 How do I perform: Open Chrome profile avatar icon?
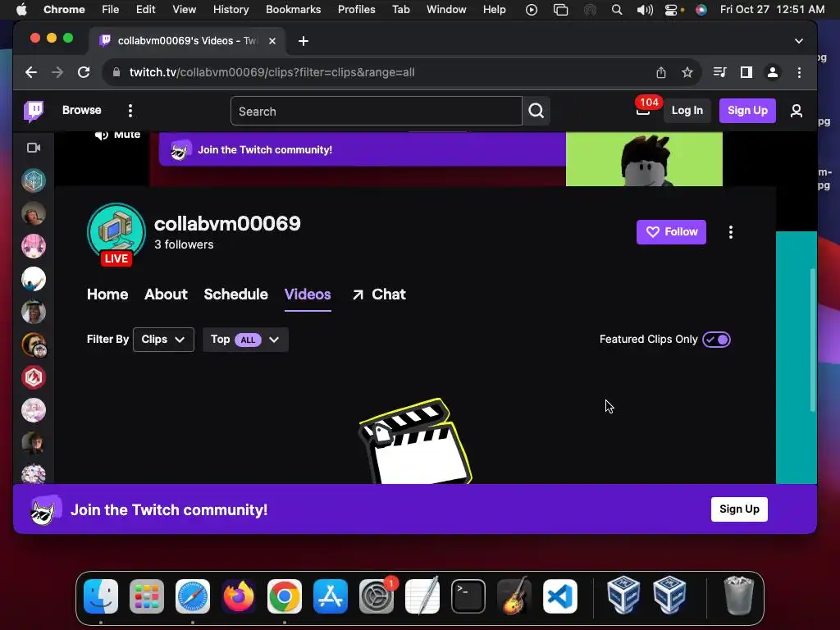click(773, 72)
